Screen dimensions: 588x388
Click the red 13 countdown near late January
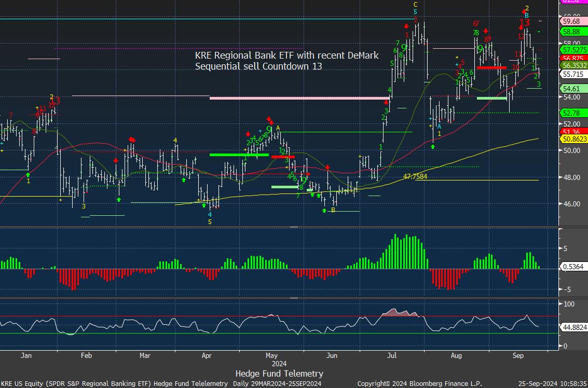(55, 101)
